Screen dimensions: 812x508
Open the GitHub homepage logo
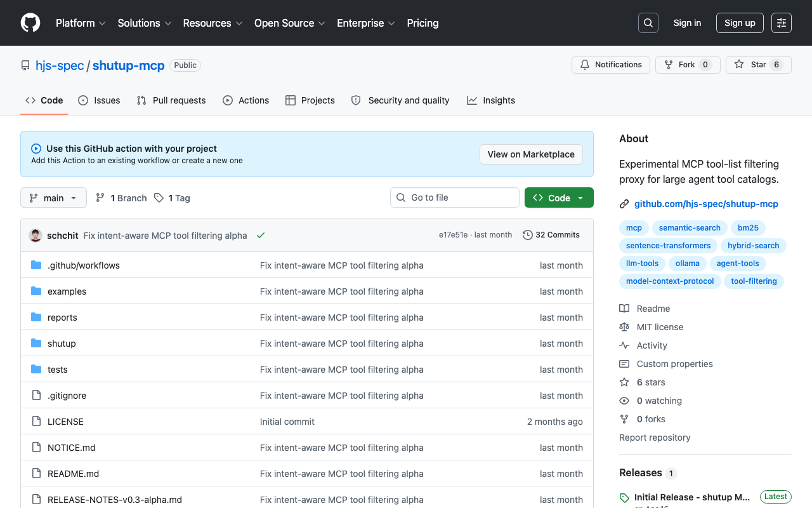pos(30,23)
